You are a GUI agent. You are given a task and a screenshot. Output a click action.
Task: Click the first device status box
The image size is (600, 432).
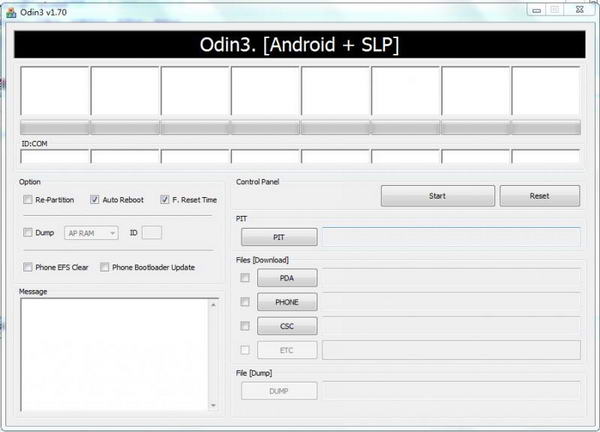click(x=55, y=91)
